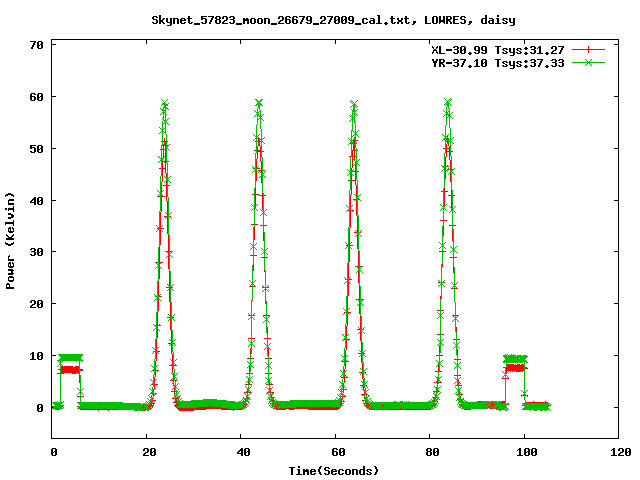Select the 30 tick label on the power axis
The width and height of the screenshot is (640, 480).
(36, 252)
